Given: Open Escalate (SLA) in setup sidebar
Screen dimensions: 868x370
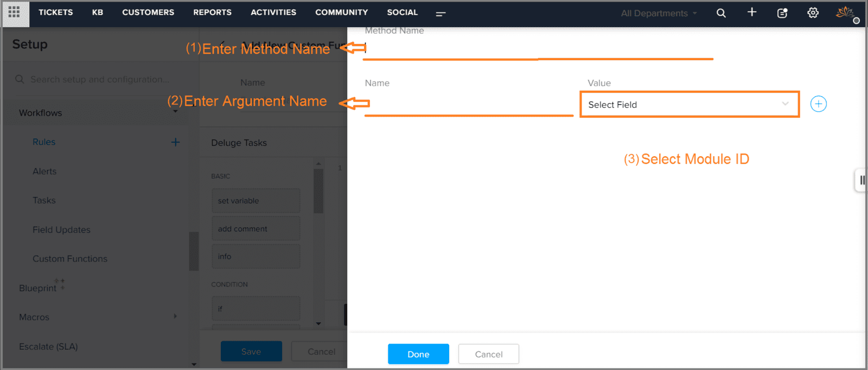Looking at the screenshot, I should point(48,346).
